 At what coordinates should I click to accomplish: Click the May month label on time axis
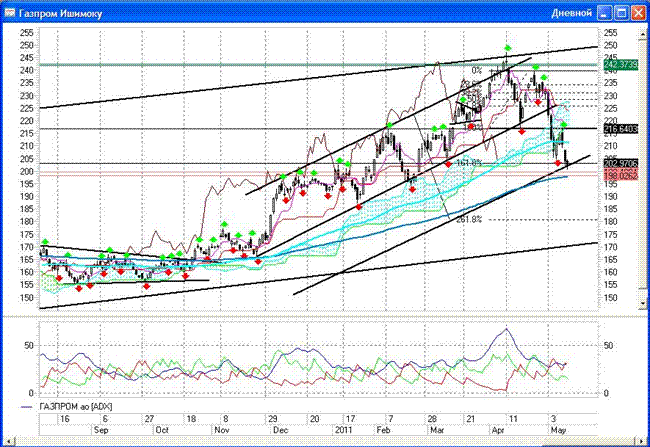point(558,430)
